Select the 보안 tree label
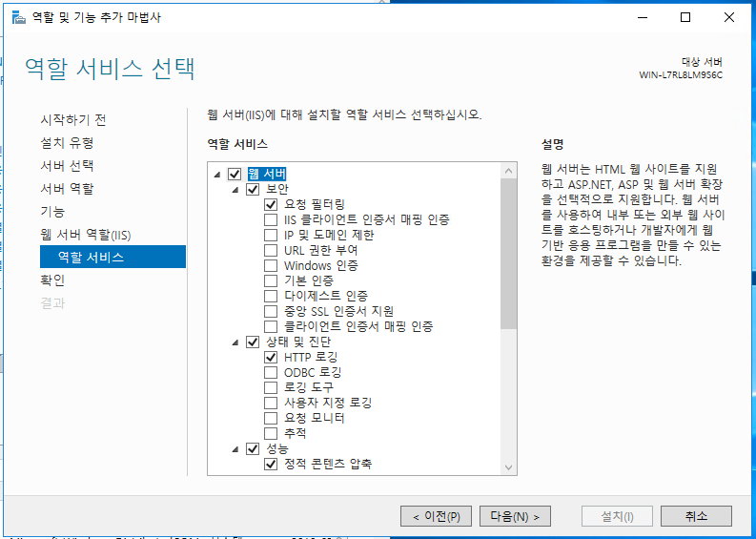The width and height of the screenshot is (756, 539). tap(277, 189)
